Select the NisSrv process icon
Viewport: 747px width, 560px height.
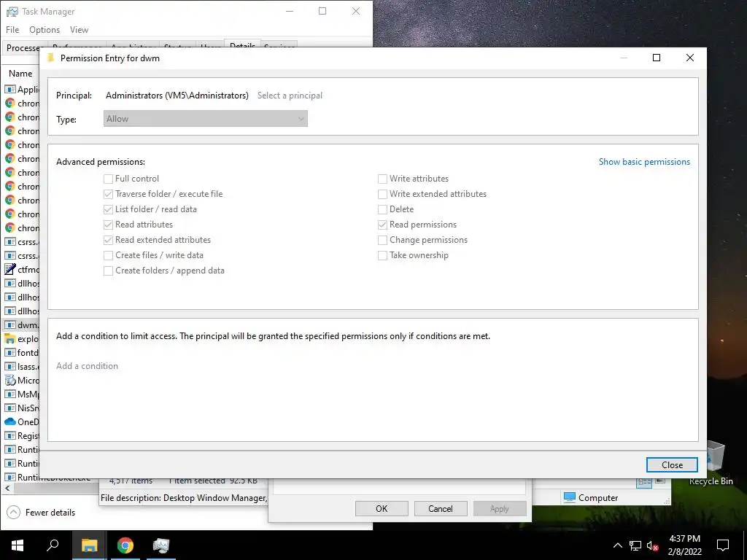tap(10, 408)
